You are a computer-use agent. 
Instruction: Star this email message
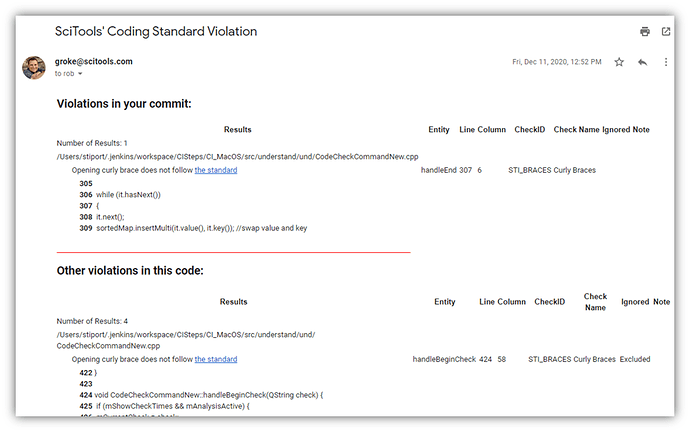pos(619,62)
